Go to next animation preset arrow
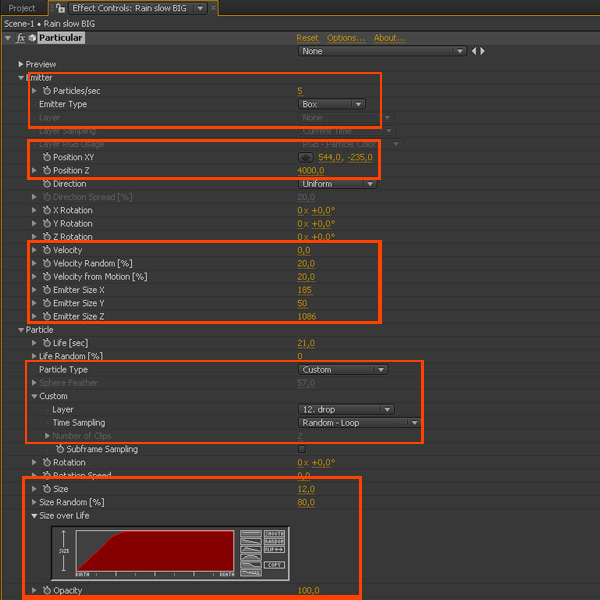Image resolution: width=600 pixels, height=600 pixels. (x=483, y=51)
